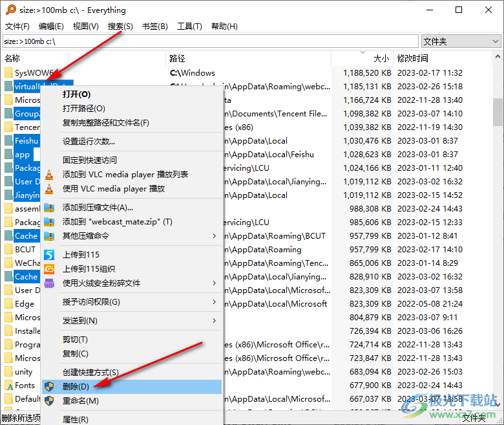Click the BCUT folder icon
This screenshot has height=425, width=504.
(x=8, y=249)
